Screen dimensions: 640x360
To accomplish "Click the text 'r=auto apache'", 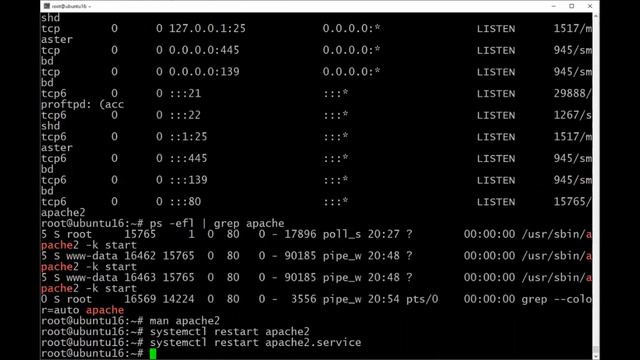I will click(x=82, y=310).
